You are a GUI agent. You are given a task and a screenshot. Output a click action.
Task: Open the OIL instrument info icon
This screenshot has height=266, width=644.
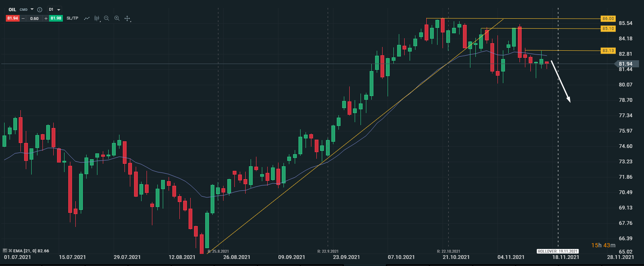coord(40,9)
